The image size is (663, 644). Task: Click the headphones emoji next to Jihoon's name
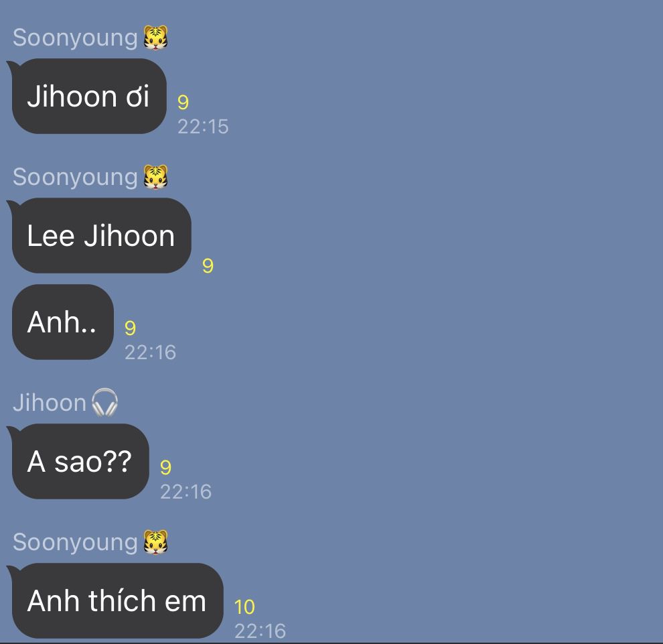coord(104,402)
